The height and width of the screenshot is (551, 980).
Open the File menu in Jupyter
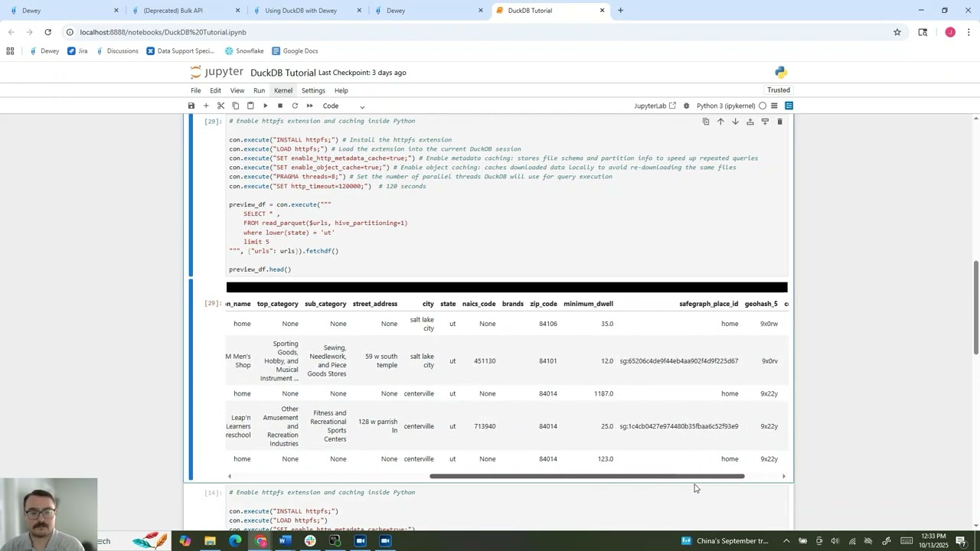196,90
